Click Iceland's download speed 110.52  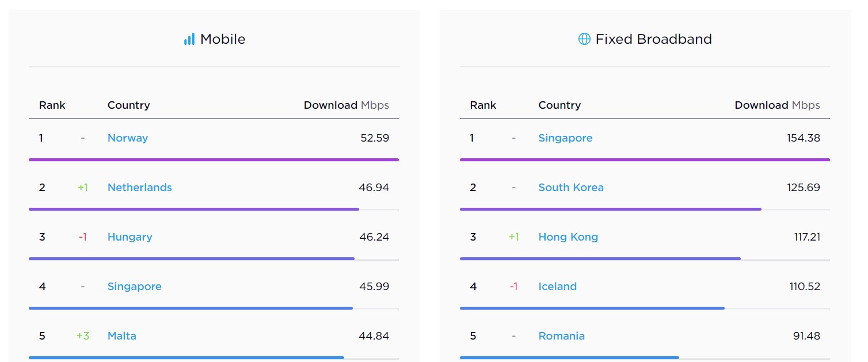point(805,287)
